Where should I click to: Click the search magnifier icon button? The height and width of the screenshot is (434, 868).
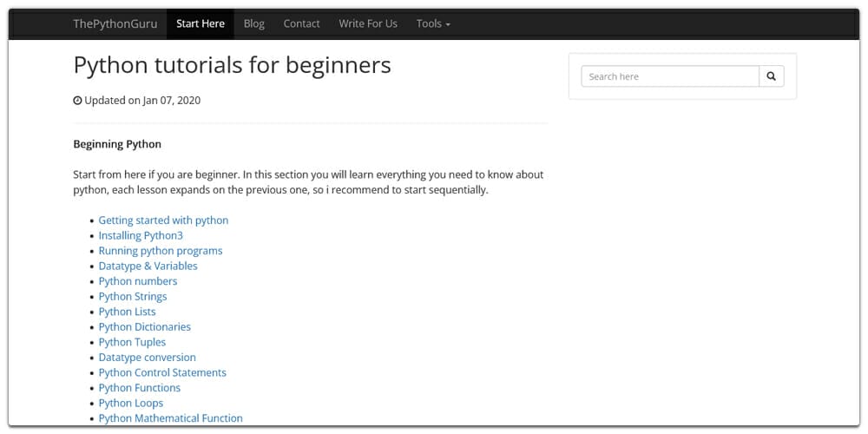tap(771, 76)
